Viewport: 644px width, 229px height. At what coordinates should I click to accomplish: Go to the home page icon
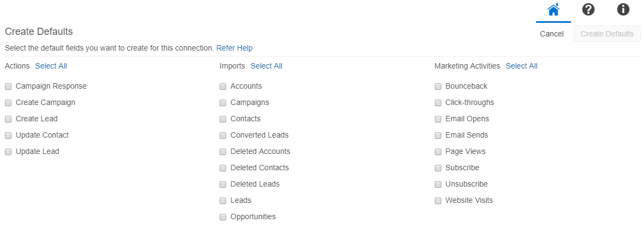click(554, 10)
